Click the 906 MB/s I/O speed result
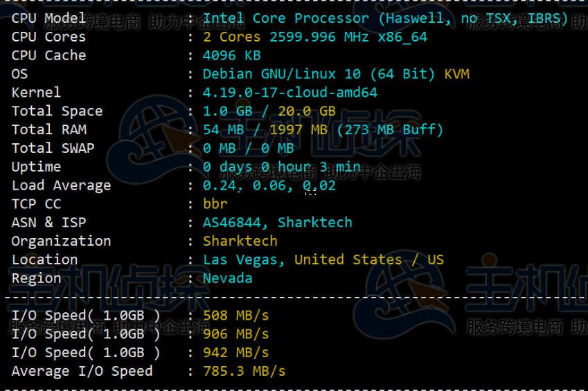588x391 pixels. [235, 334]
